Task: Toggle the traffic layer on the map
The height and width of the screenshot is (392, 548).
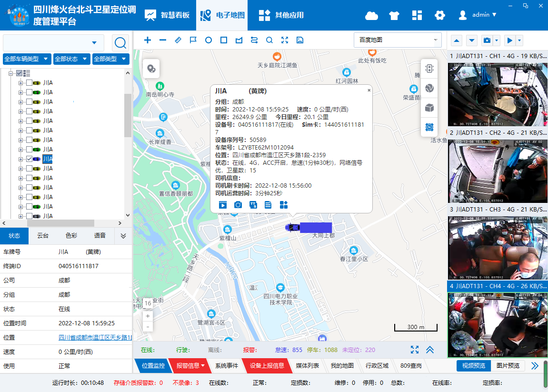Action: point(429,68)
